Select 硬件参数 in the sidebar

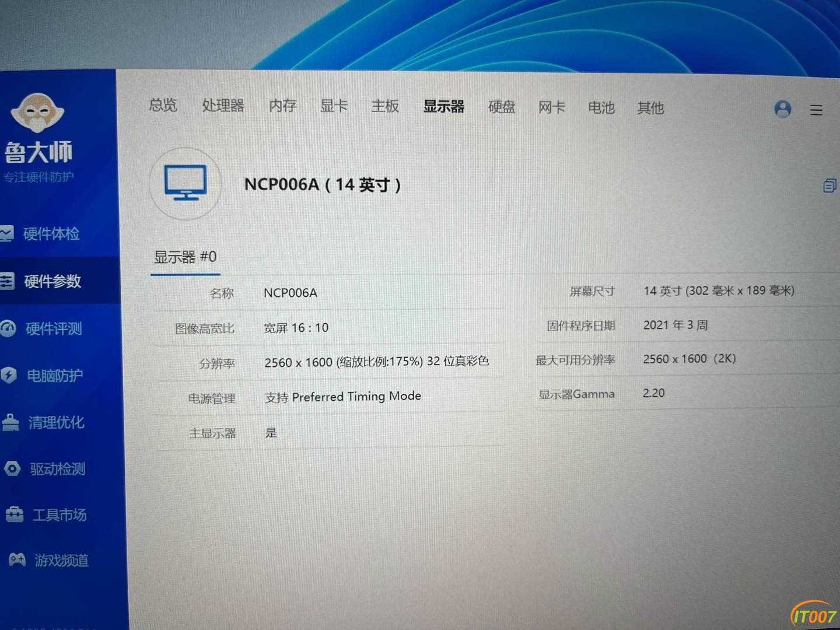(x=52, y=281)
